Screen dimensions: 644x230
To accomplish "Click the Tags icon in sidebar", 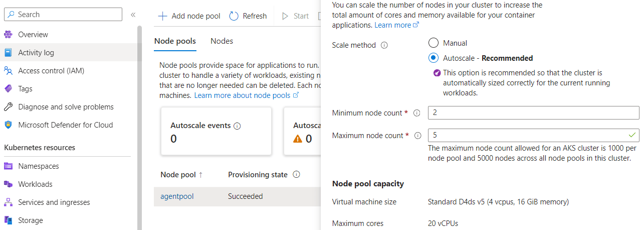I will tap(8, 89).
